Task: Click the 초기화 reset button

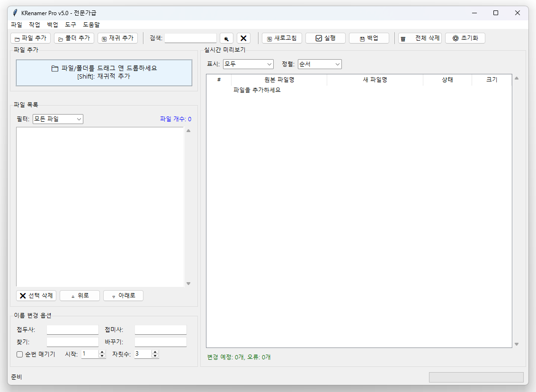Action: pyautogui.click(x=465, y=38)
